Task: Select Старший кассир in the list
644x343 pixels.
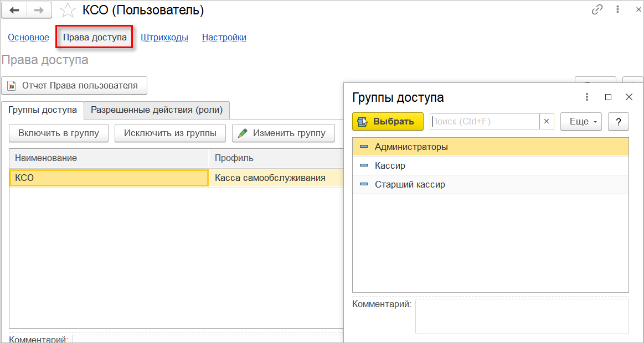Action: 410,184
